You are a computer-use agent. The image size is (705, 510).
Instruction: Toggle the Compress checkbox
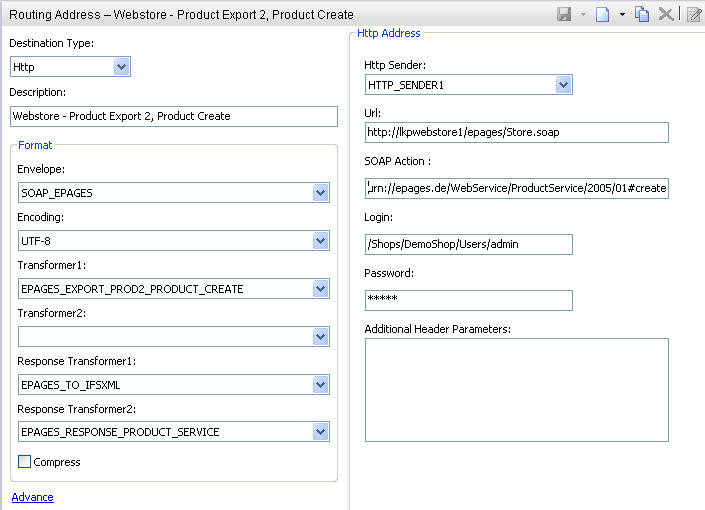[x=24, y=461]
